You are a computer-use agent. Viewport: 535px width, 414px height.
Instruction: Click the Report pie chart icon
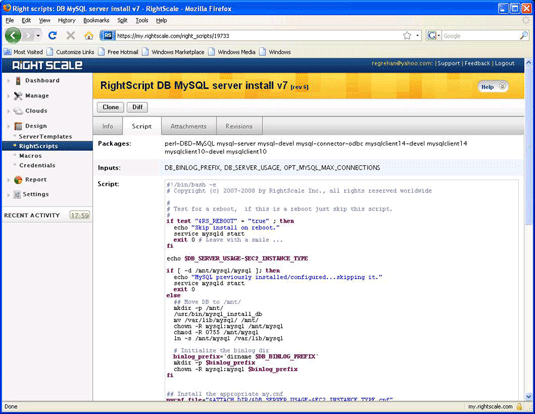pos(18,180)
